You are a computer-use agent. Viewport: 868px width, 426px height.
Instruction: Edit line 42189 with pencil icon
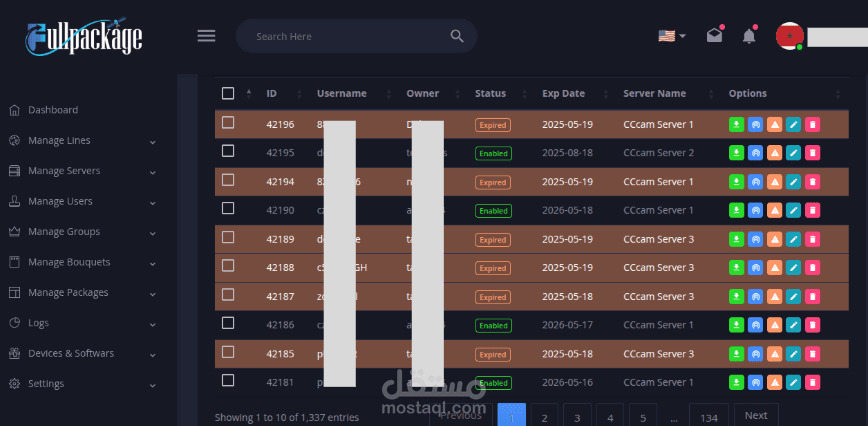tap(793, 240)
